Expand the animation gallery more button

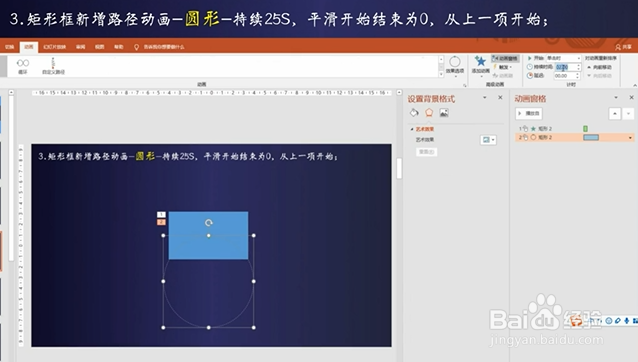441,74
